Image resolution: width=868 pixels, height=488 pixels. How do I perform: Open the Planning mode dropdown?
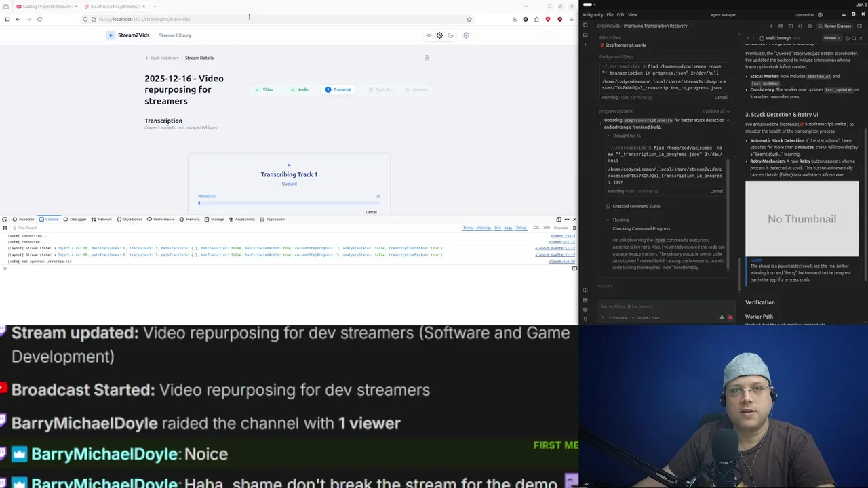tap(619, 317)
